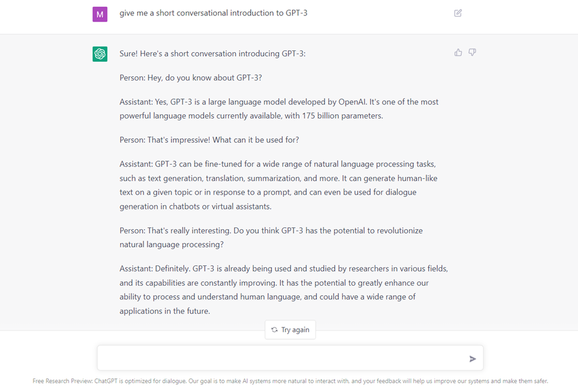
Task: Click the thumbs down icon on the response
Action: click(472, 52)
